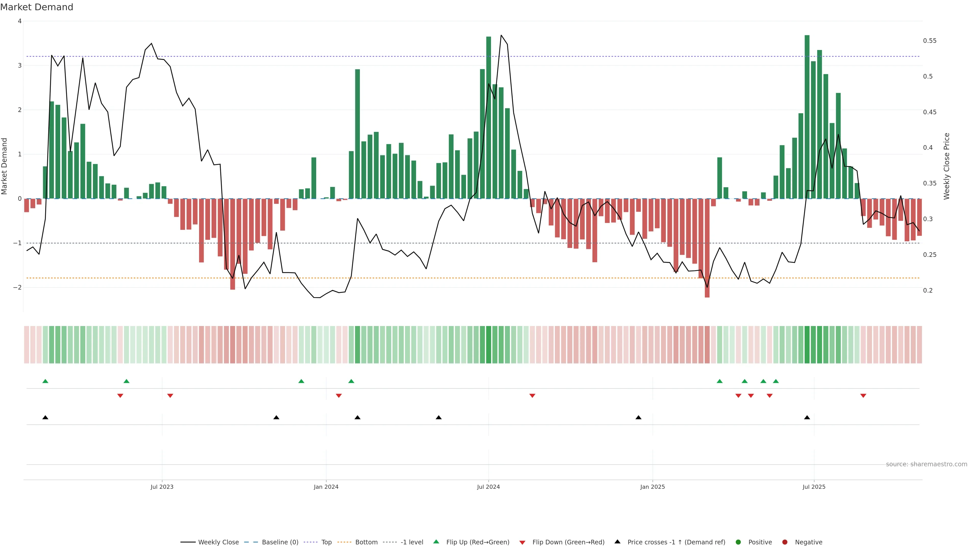Click black Price crosses -1 legend triangle
Viewport: 980px width, 551px height.
point(617,542)
